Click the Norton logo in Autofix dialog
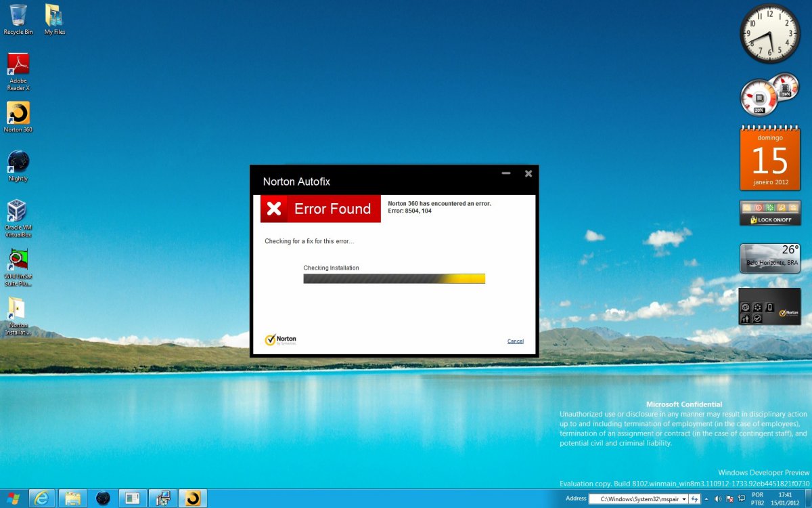The height and width of the screenshot is (508, 812). (x=280, y=339)
